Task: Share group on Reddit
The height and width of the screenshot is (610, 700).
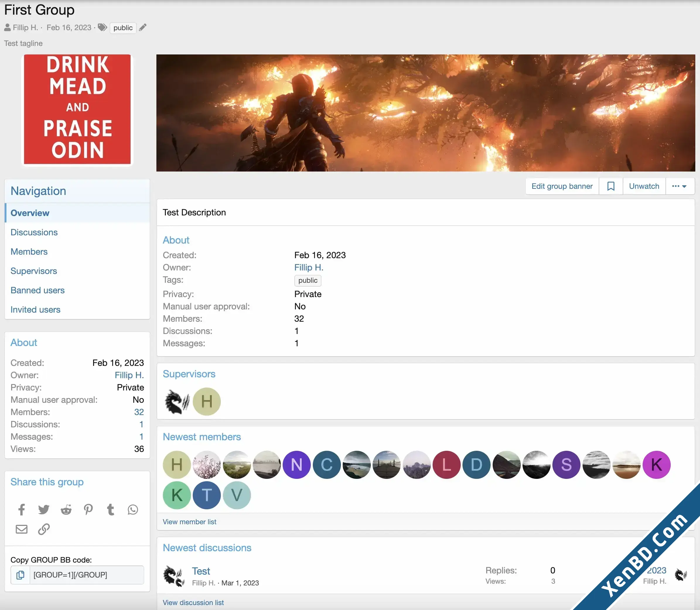Action: point(66,510)
